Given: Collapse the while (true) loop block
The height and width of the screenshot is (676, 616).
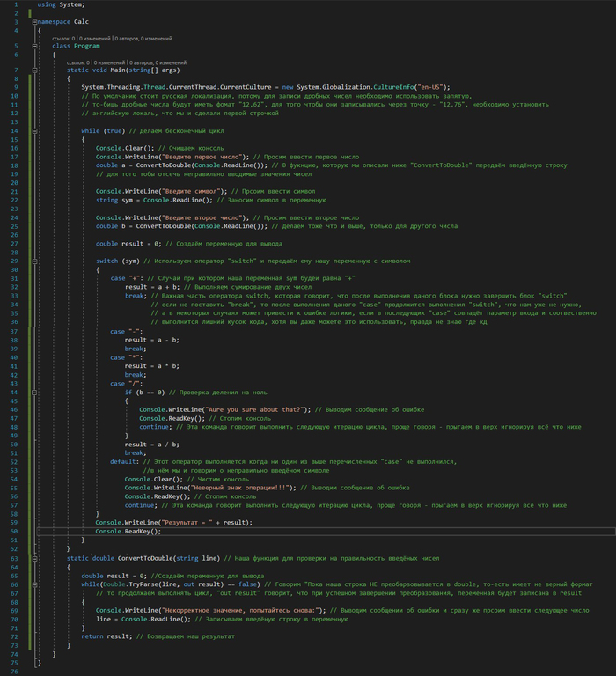Looking at the screenshot, I should click(x=33, y=130).
